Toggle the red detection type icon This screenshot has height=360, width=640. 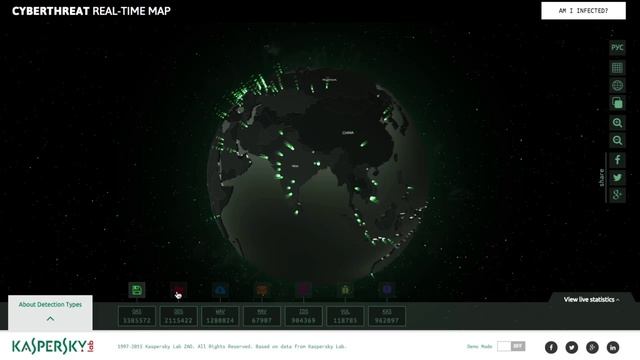178,290
